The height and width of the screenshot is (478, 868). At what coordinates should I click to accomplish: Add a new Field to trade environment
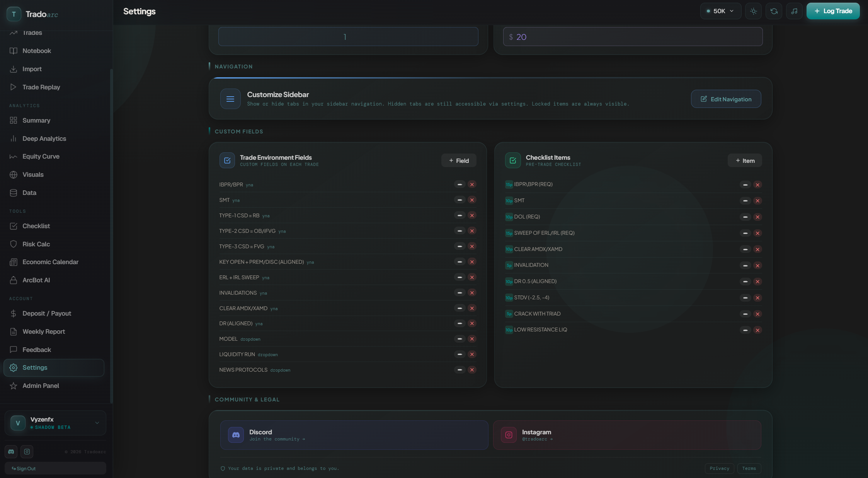click(x=459, y=160)
